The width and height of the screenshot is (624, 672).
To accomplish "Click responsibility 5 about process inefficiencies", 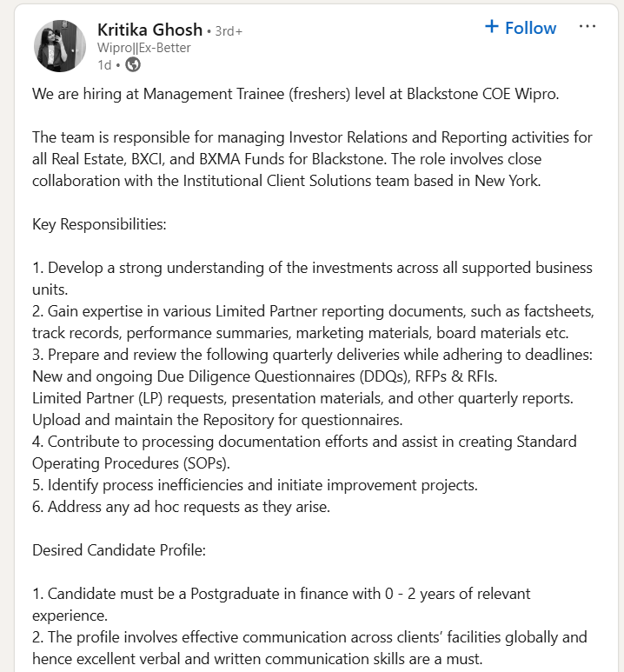I will click(255, 485).
